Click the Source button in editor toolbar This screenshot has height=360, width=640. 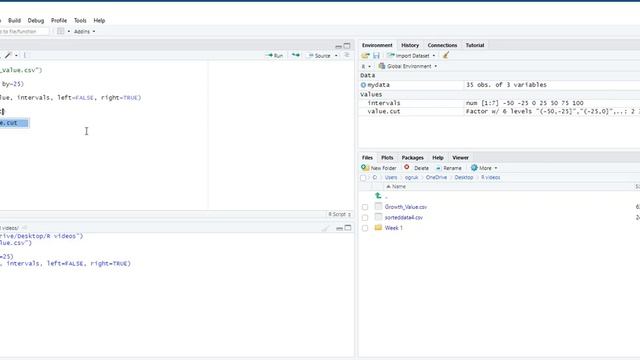click(320, 56)
